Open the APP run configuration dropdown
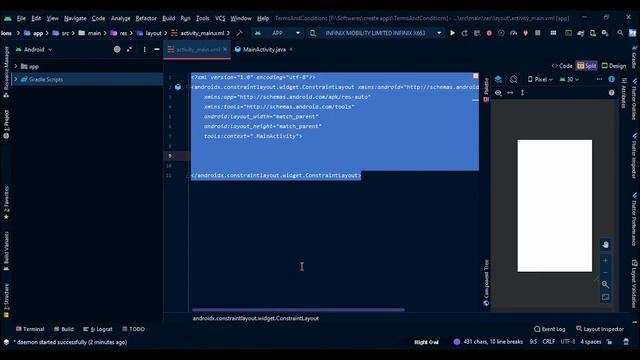The width and height of the screenshot is (640, 360). coord(278,33)
